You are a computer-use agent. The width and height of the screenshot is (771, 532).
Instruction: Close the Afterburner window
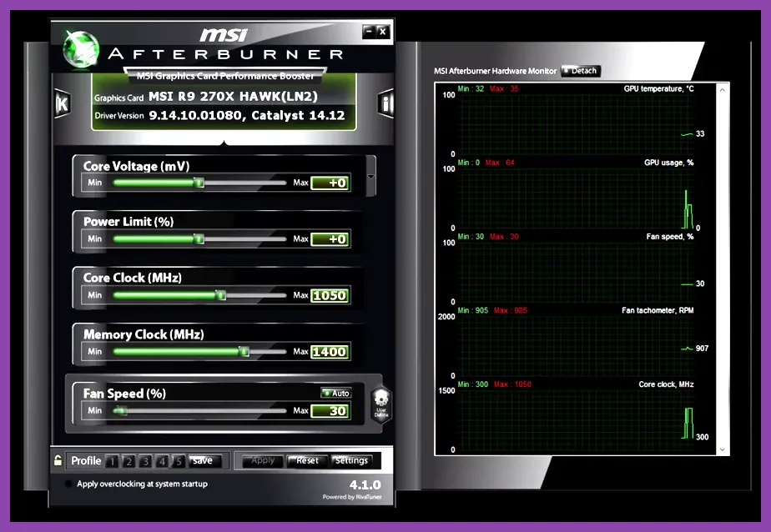pyautogui.click(x=383, y=32)
